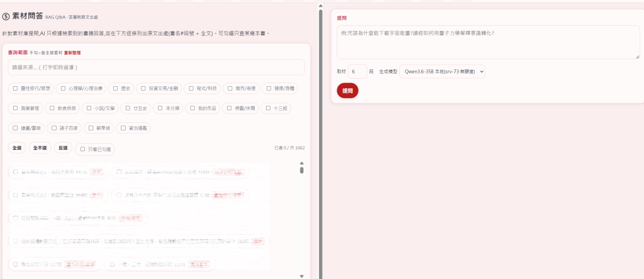The image size is (644, 279).
Task: Click the 素材問答 section heading
Action: point(28,16)
